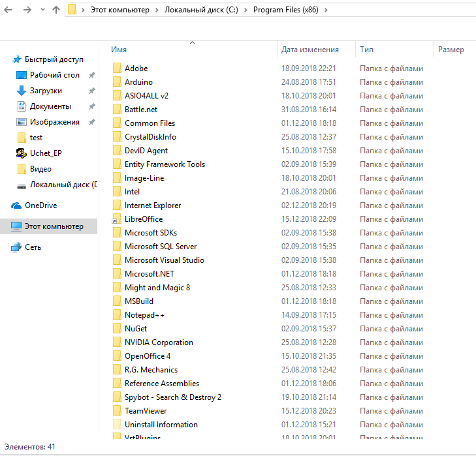
Task: Click pin icon beside Изображения
Action: click(x=91, y=122)
